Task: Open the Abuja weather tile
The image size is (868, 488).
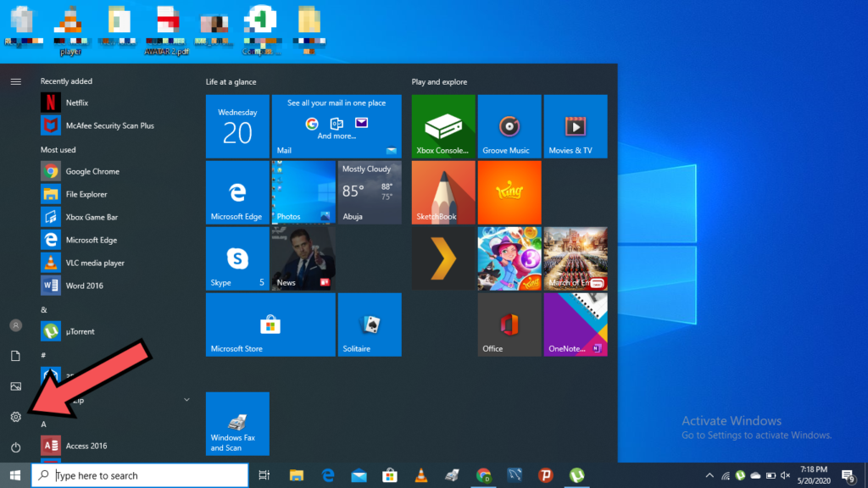Action: pos(370,192)
